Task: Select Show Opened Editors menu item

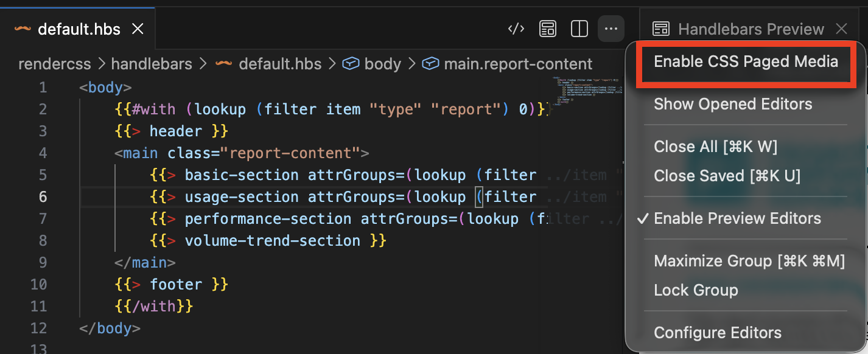Action: (733, 104)
